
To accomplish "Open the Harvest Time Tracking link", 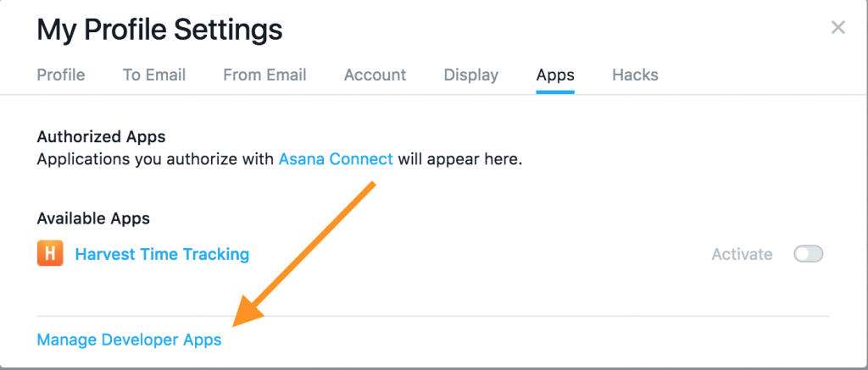I will pos(162,254).
